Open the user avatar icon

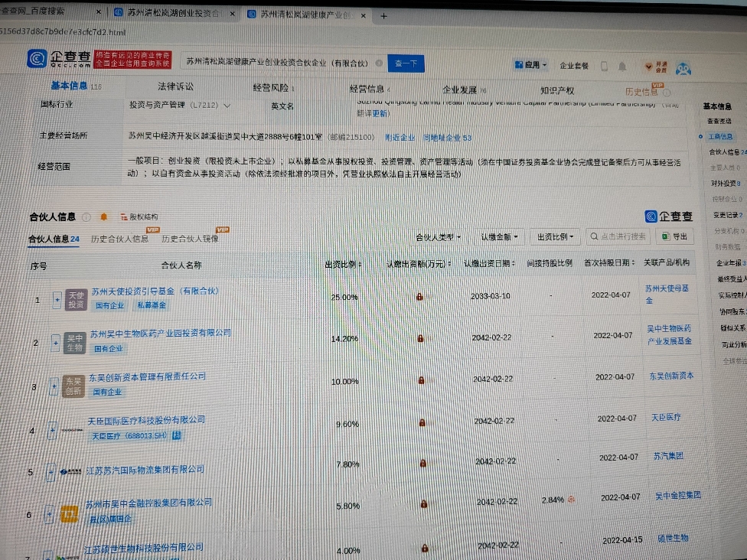click(x=683, y=69)
